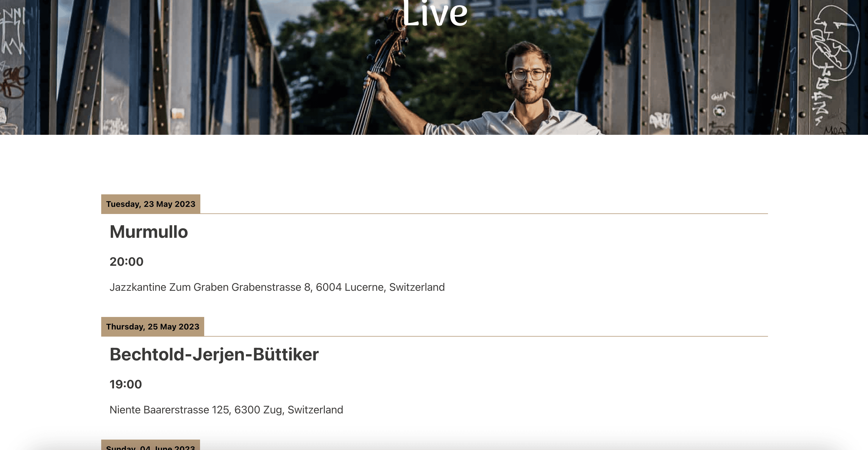The width and height of the screenshot is (868, 450).
Task: Open the Bechtold-Jerjen-Büttiker event title
Action: [x=214, y=355]
